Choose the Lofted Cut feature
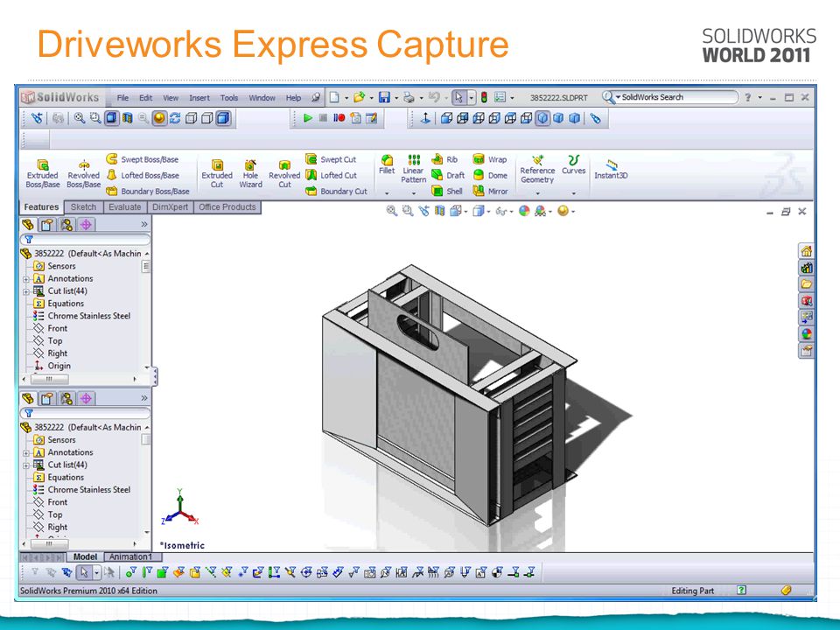This screenshot has width=840, height=630. (331, 175)
